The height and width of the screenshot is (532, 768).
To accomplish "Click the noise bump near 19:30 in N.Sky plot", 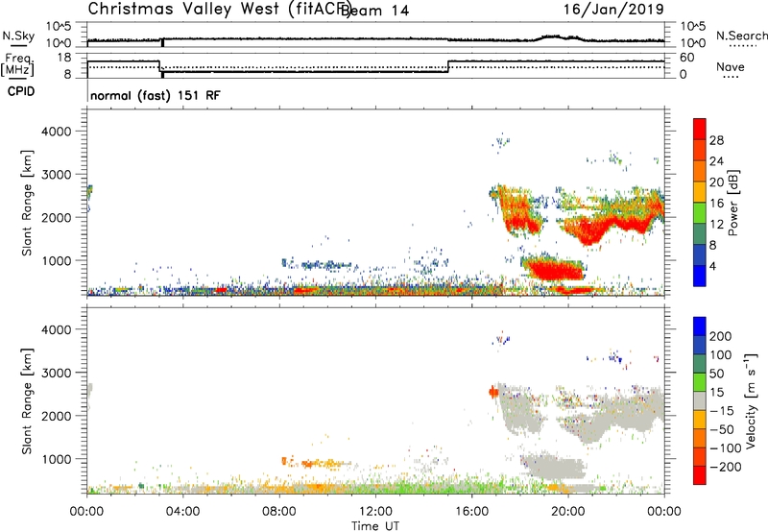I will tap(559, 37).
